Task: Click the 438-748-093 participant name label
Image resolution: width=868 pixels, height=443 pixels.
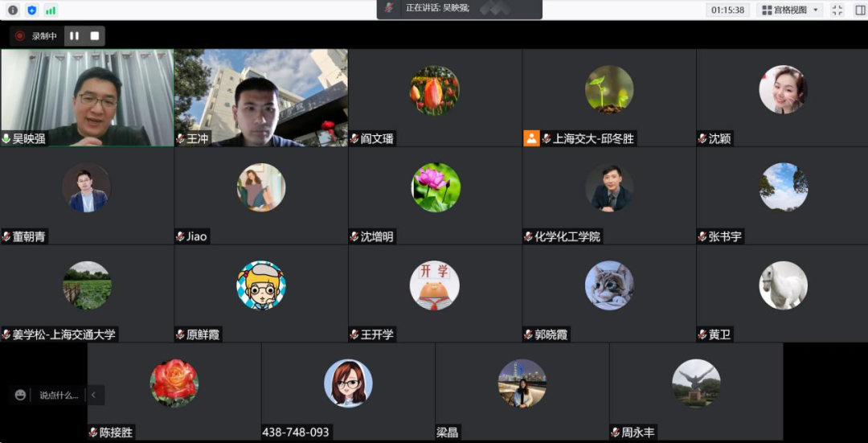Action: click(296, 433)
